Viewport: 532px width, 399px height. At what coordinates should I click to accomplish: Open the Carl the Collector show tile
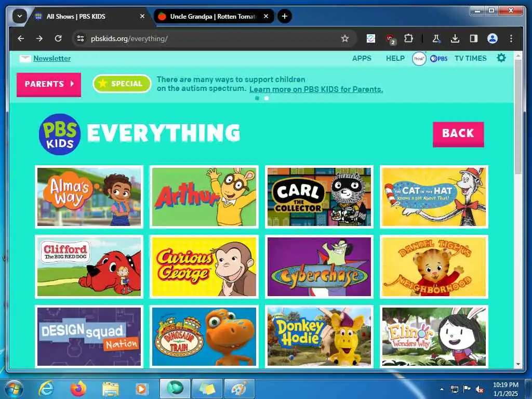[x=319, y=197]
